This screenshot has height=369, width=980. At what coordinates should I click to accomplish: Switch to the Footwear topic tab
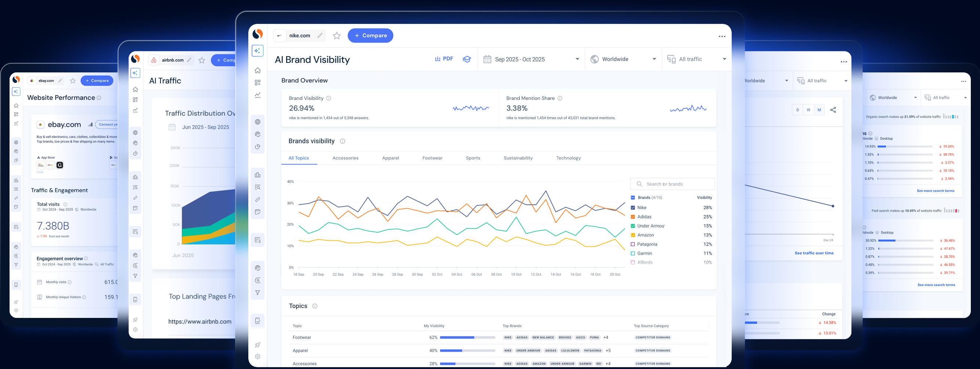click(432, 158)
